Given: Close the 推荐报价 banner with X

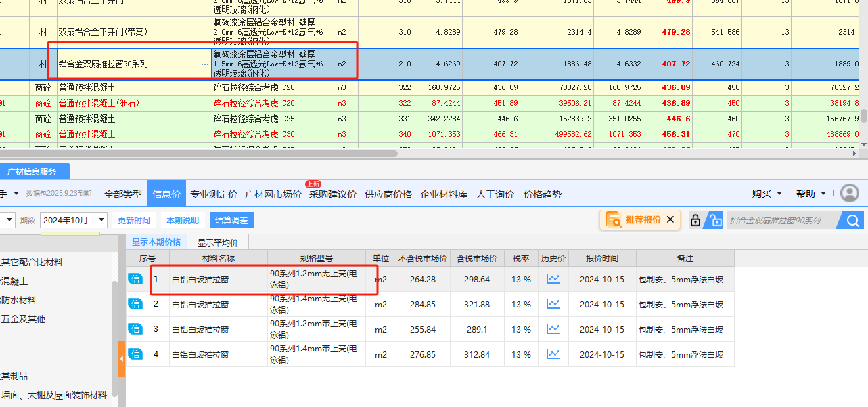Looking at the screenshot, I should point(670,219).
